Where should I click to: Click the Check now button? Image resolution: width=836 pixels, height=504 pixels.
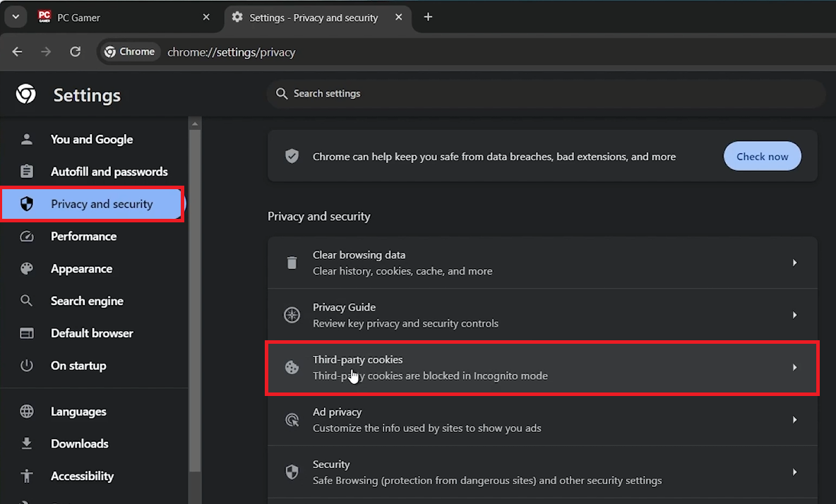[762, 156]
